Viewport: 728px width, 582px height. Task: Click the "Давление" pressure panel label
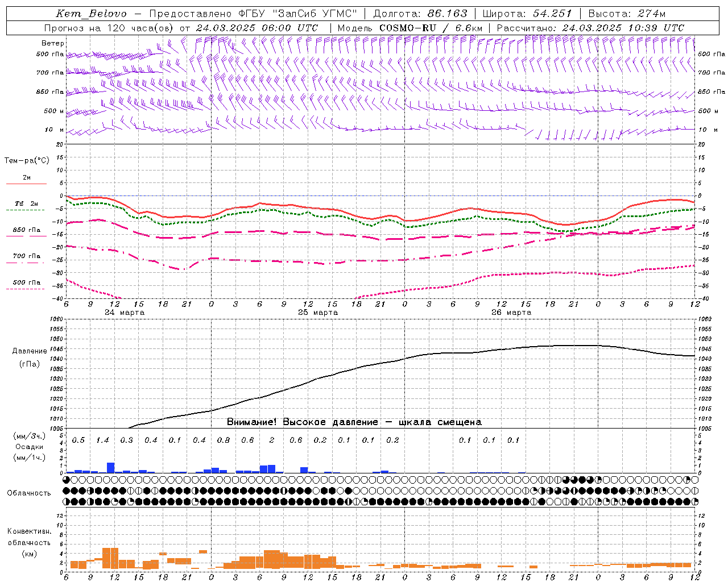click(29, 351)
